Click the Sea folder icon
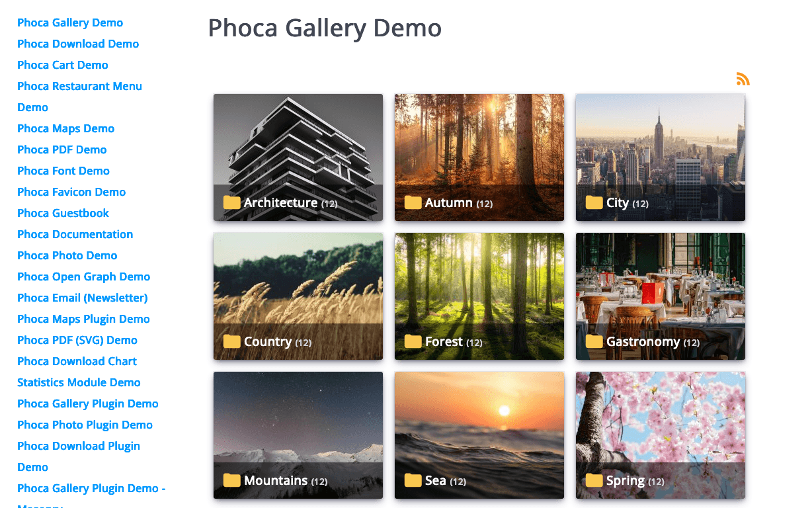The height and width of the screenshot is (508, 812). (x=413, y=480)
